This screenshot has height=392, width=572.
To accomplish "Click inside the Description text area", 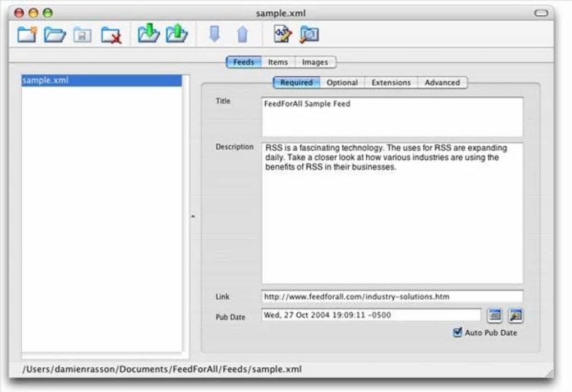I will 392,213.
